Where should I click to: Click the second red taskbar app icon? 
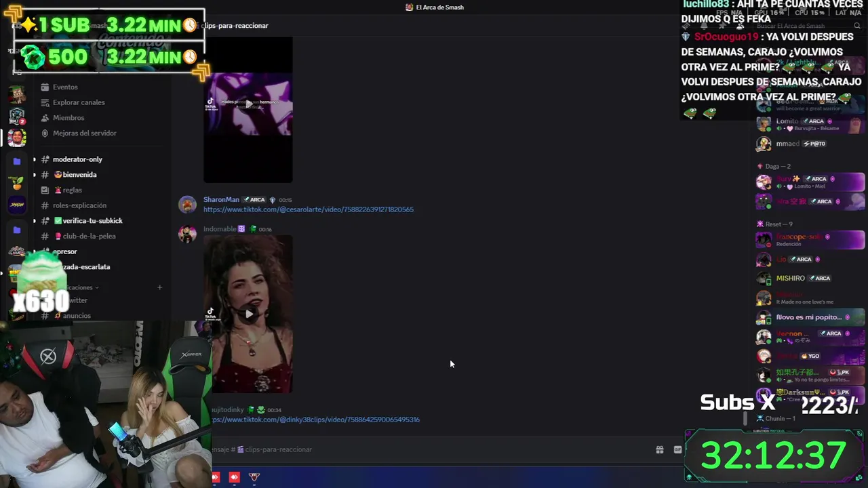(x=234, y=477)
